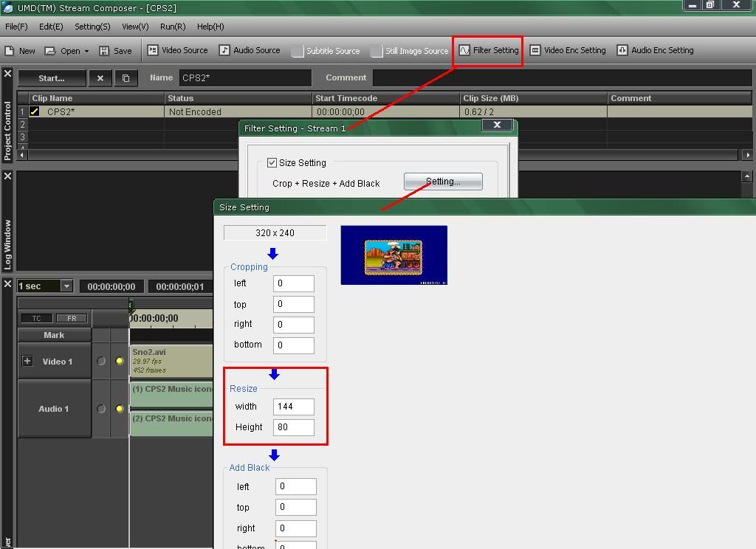Add an Audio Source
Screen dimensions: 756x549
pyautogui.click(x=250, y=50)
